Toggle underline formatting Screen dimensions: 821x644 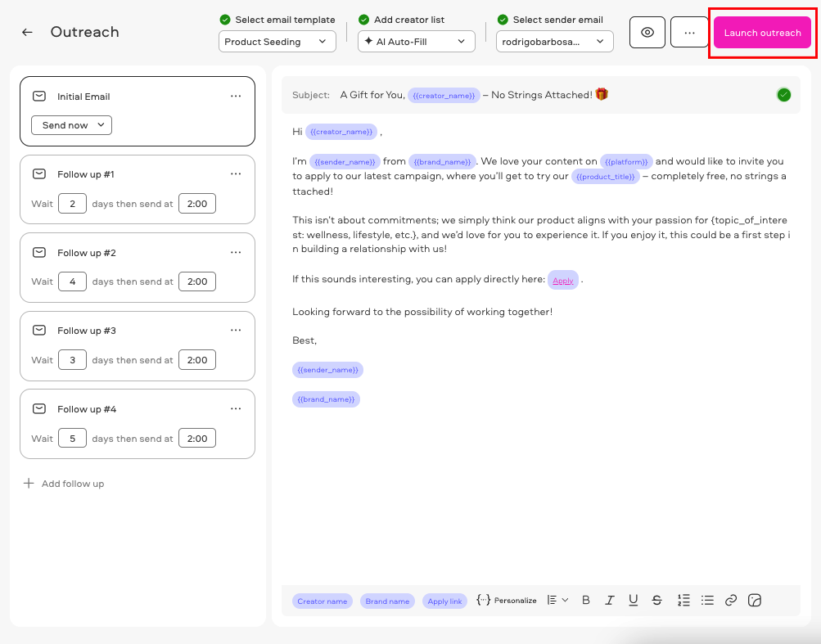point(633,600)
